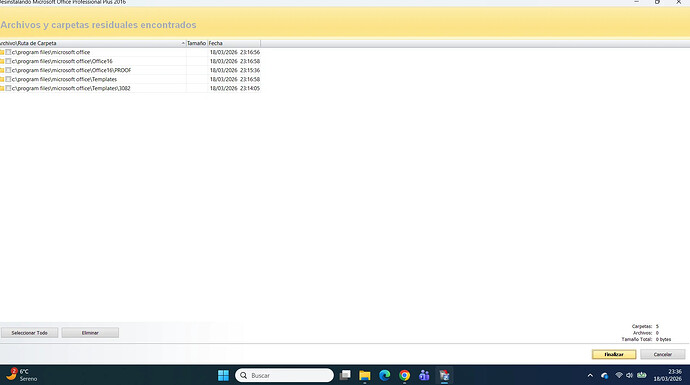
Task: Close the uninstaller window
Action: tap(678, 2)
